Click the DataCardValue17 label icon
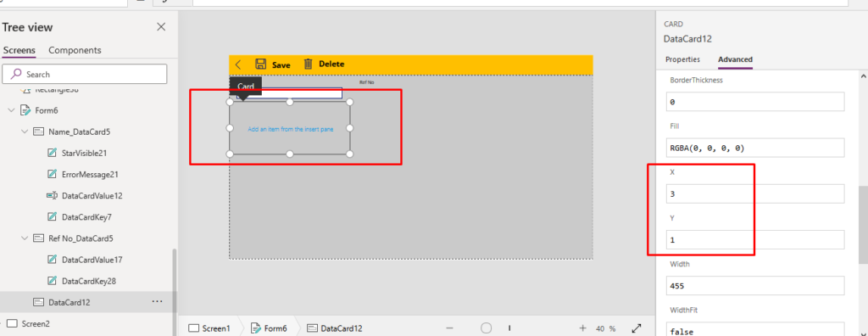This screenshot has height=336, width=868. [x=52, y=260]
